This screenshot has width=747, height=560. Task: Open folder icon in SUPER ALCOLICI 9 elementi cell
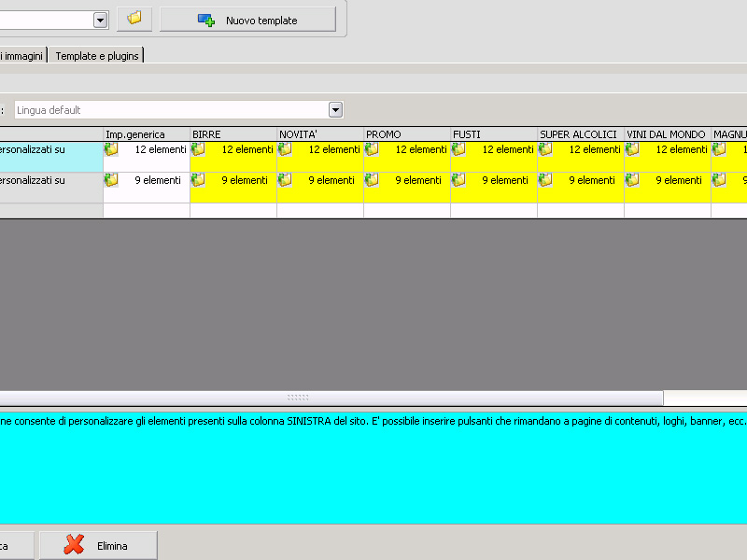[545, 180]
